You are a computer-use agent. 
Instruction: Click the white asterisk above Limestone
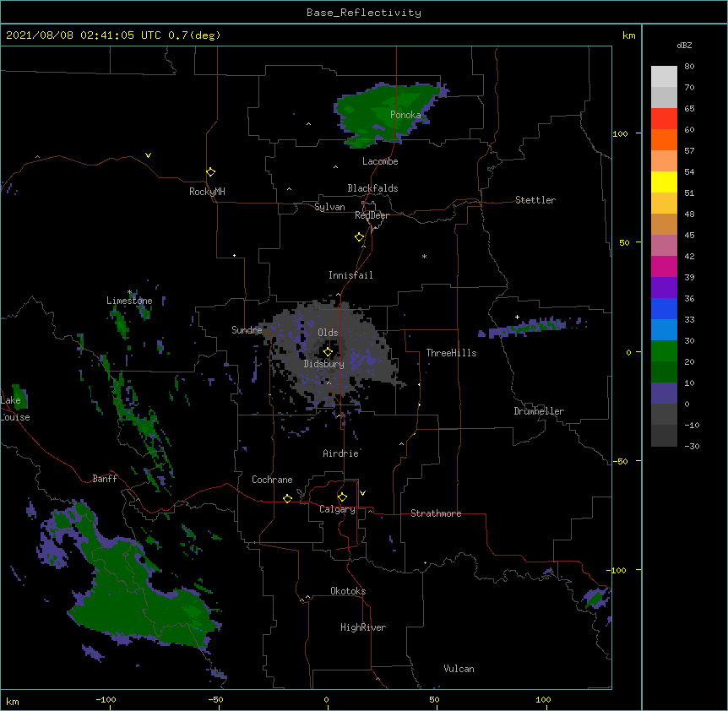point(130,292)
